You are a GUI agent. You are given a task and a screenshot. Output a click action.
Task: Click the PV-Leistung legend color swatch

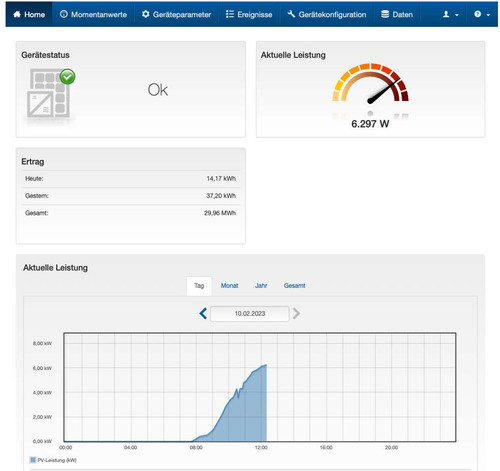[33, 460]
